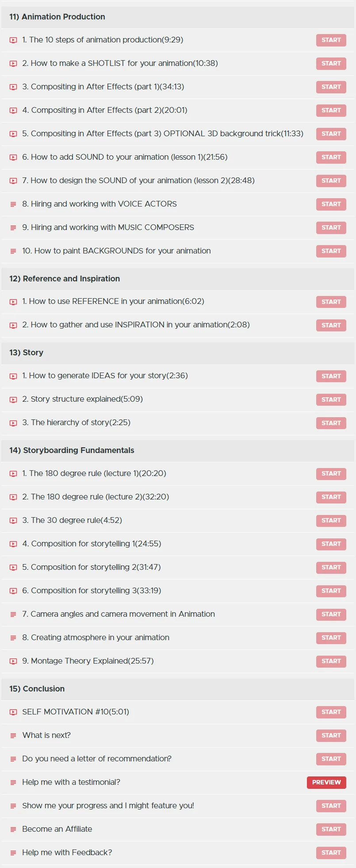Start the Compositing in After Effects part 1 lesson
The height and width of the screenshot is (868, 356).
[331, 87]
